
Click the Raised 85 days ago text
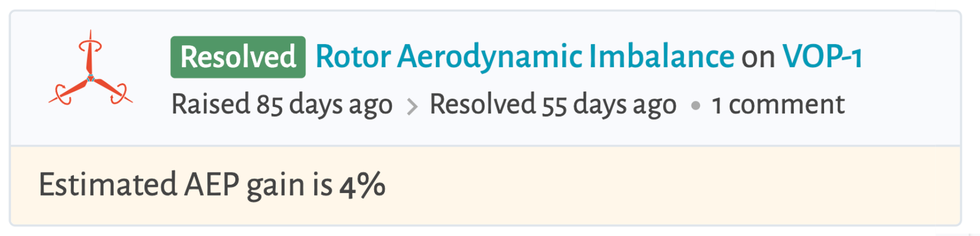tap(282, 105)
